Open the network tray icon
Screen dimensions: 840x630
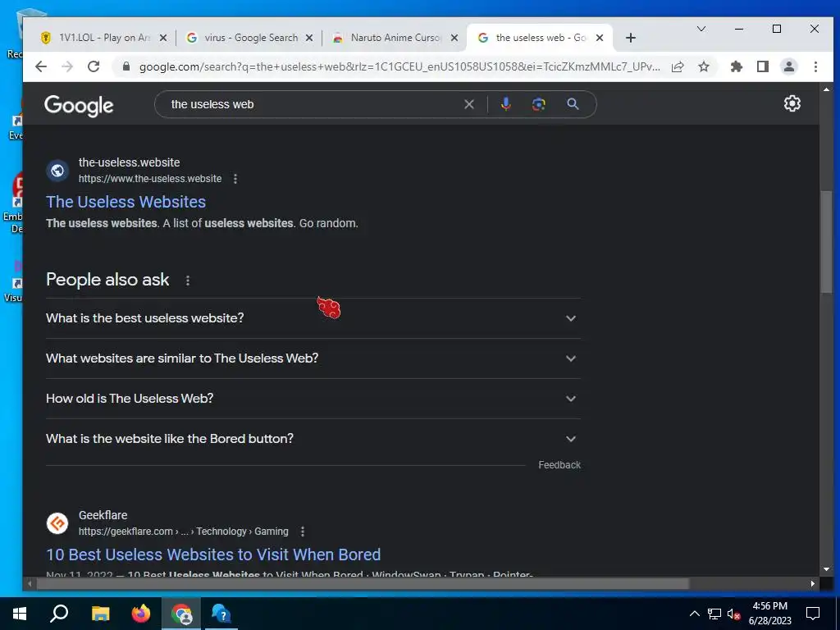(x=714, y=614)
